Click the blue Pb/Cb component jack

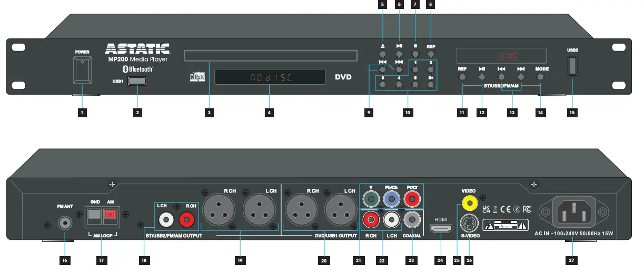point(391,199)
